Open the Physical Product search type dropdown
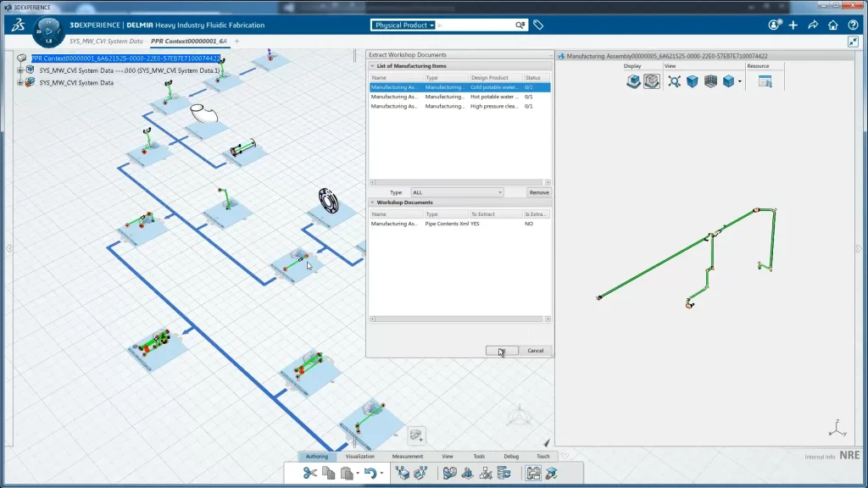868x488 pixels. 403,25
